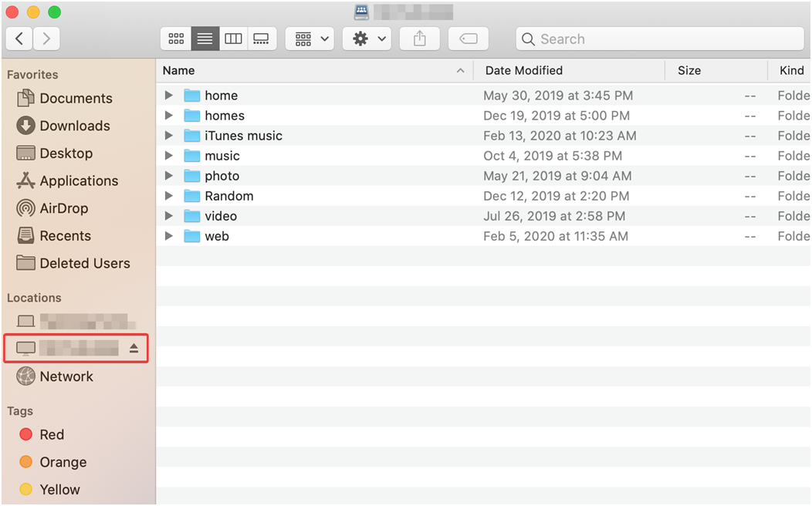Filter by the Yellow tag
The height and width of the screenshot is (506, 812).
pos(49,490)
